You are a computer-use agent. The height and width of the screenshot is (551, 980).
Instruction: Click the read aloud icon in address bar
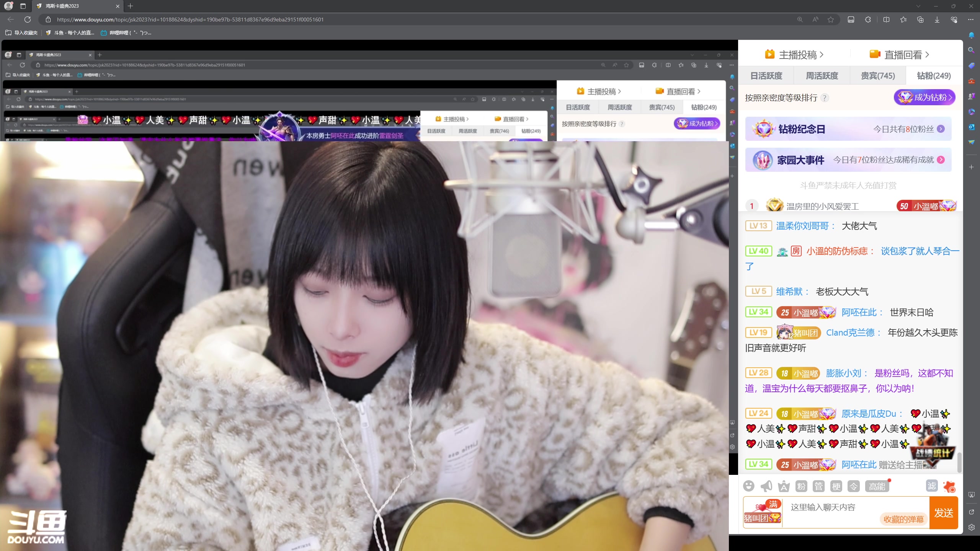815,20
